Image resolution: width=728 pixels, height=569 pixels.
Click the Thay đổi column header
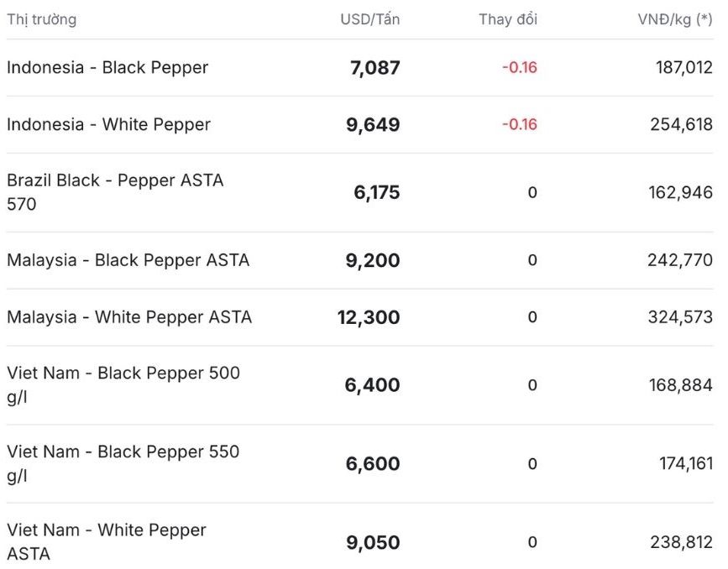pos(508,19)
